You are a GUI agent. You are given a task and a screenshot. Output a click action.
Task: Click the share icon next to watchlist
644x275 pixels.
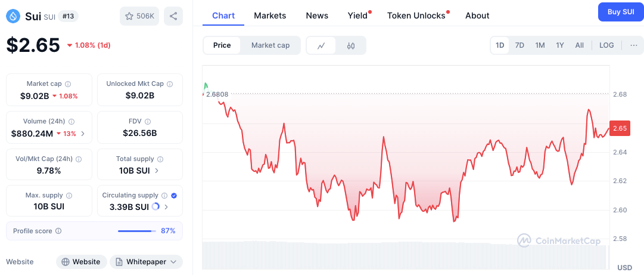point(173,16)
